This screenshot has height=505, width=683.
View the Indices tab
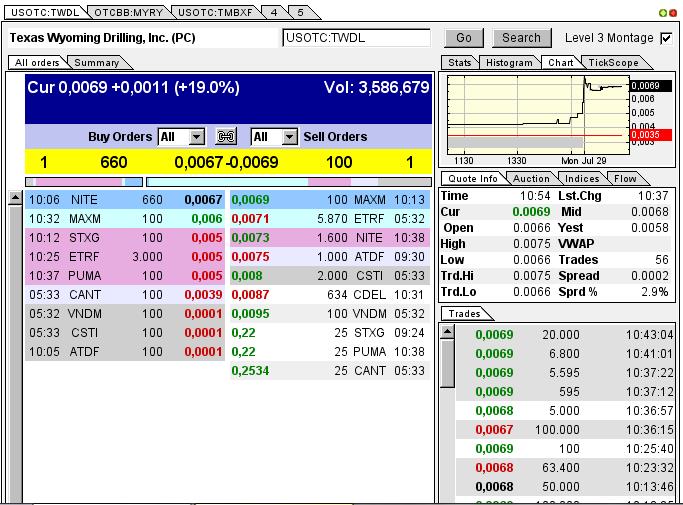[x=582, y=179]
